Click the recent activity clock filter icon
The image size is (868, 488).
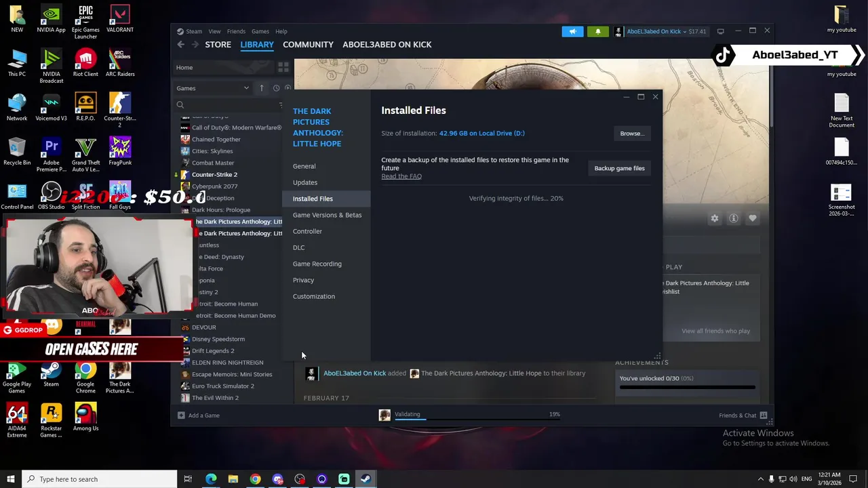[x=276, y=88]
